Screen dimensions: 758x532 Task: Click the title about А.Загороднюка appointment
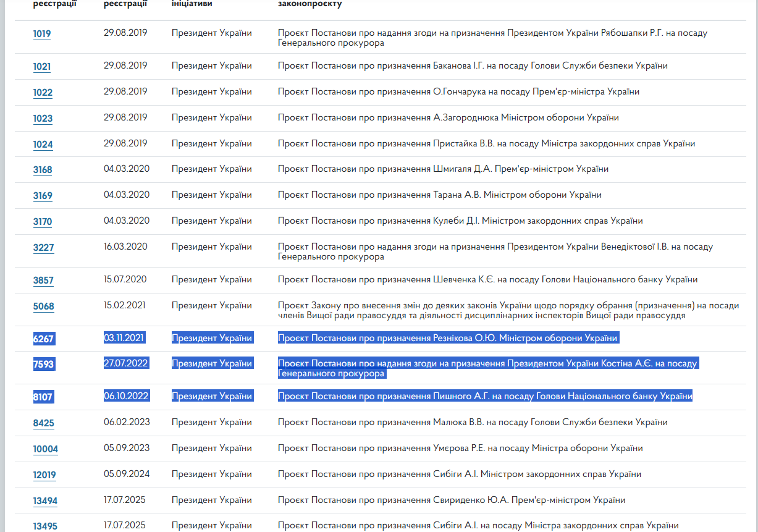tap(448, 117)
